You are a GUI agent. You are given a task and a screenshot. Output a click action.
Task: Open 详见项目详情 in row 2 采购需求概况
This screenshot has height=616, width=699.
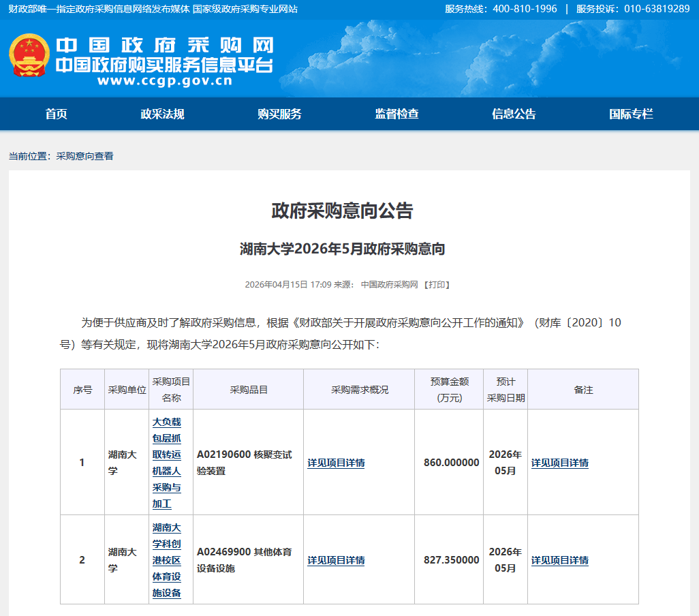(x=336, y=560)
